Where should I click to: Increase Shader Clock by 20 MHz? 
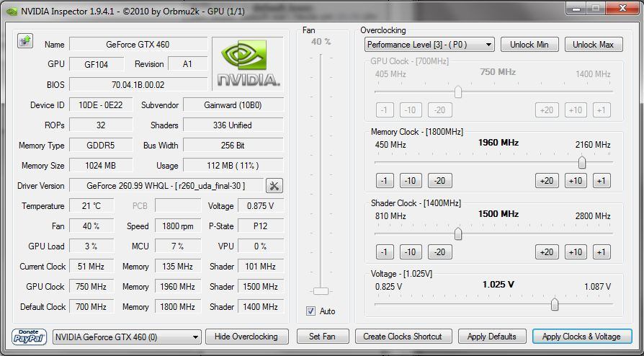[547, 252]
